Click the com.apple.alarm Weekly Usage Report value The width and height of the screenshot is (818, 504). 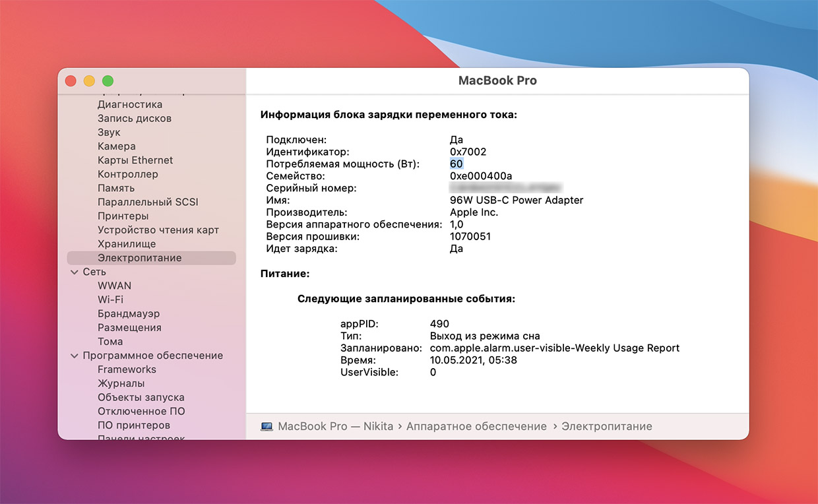[555, 348]
